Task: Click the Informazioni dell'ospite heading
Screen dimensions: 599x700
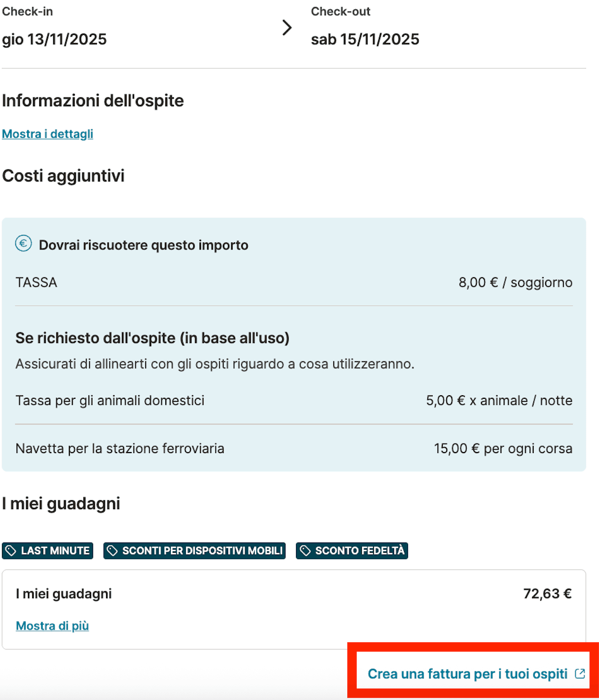Action: (93, 101)
